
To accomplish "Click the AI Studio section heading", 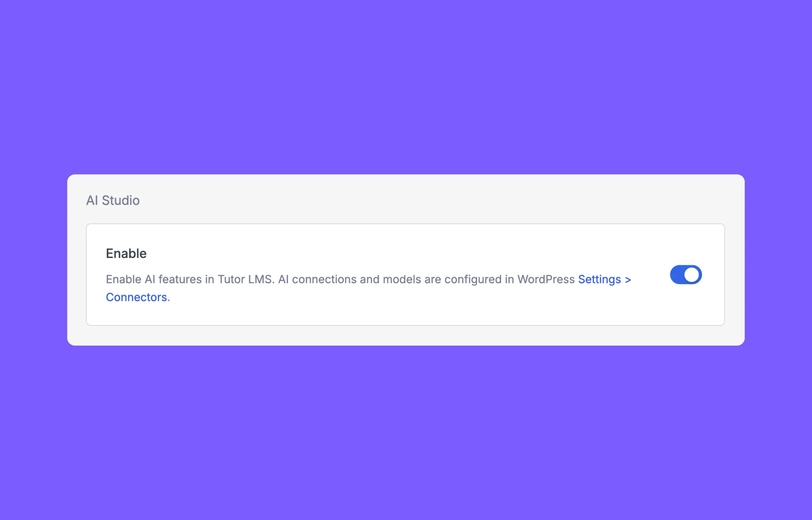I will (113, 200).
